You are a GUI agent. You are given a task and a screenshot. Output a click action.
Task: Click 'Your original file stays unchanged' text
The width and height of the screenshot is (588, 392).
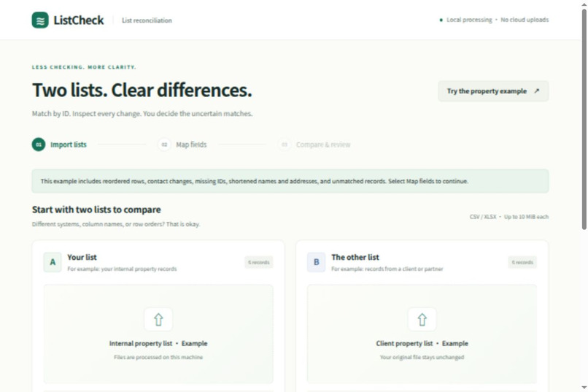click(x=422, y=357)
